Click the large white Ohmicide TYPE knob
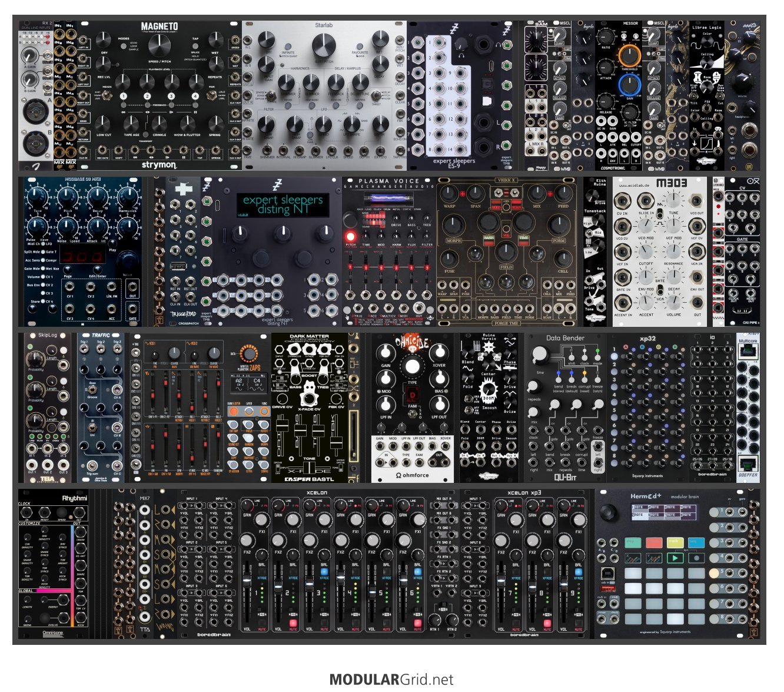The image size is (784, 692). (412, 366)
